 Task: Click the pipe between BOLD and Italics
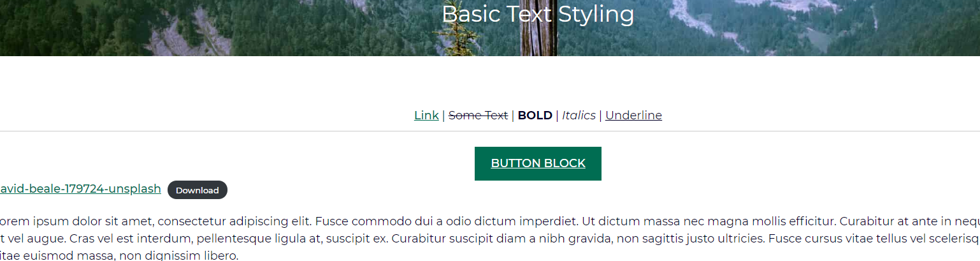pyautogui.click(x=558, y=116)
